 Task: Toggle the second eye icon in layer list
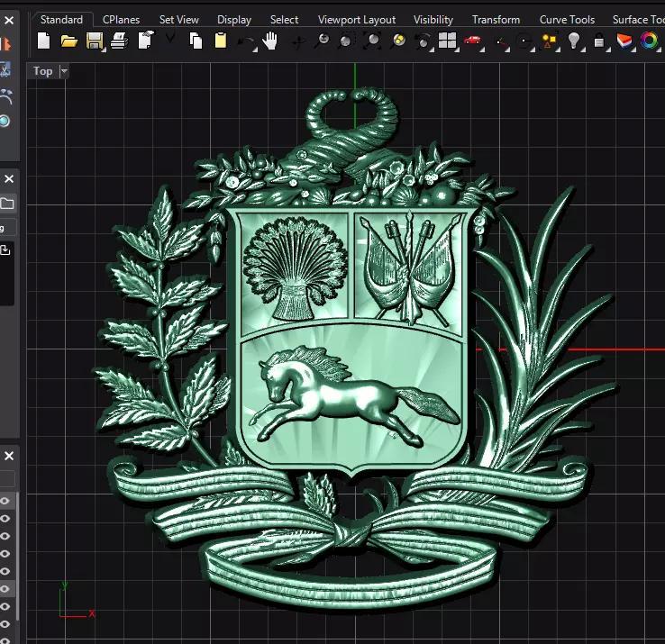5,520
